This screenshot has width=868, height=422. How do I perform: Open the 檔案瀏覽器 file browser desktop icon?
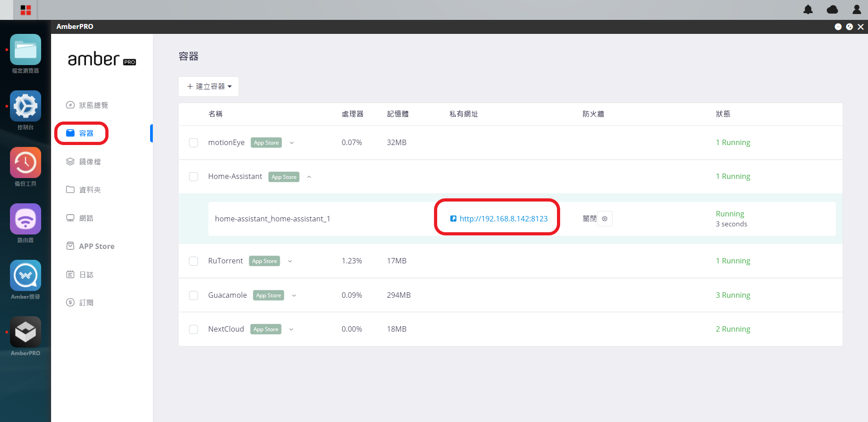tap(25, 50)
